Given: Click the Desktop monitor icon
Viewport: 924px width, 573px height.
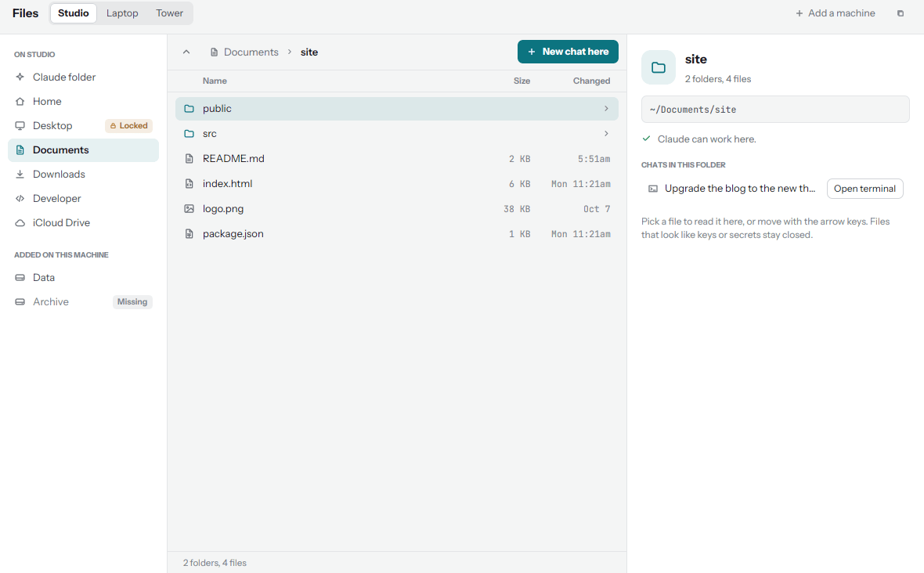Looking at the screenshot, I should (20, 125).
